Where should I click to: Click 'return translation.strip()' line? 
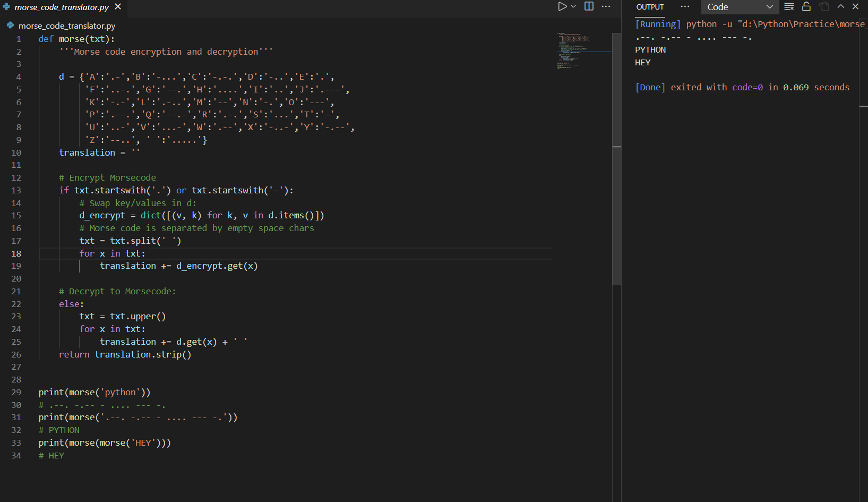point(125,354)
